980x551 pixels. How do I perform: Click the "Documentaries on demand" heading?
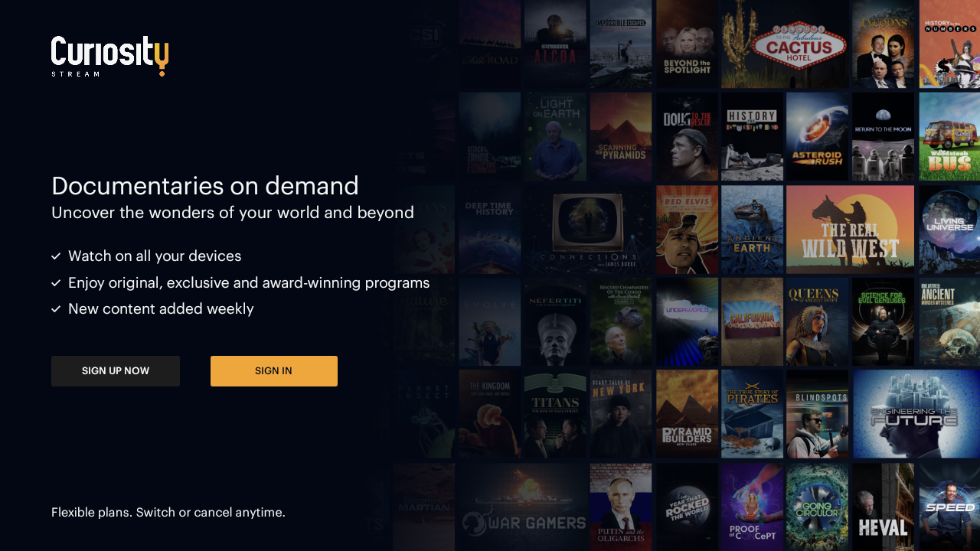[x=205, y=186]
